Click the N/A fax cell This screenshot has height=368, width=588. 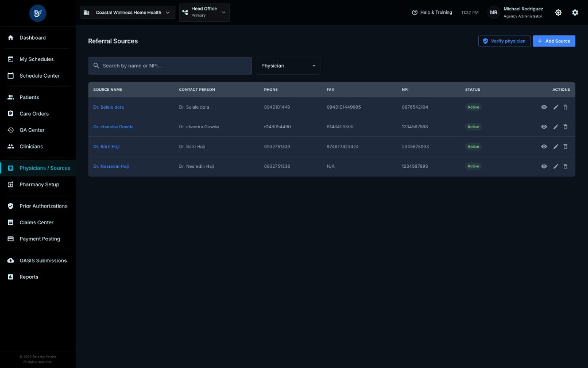330,166
